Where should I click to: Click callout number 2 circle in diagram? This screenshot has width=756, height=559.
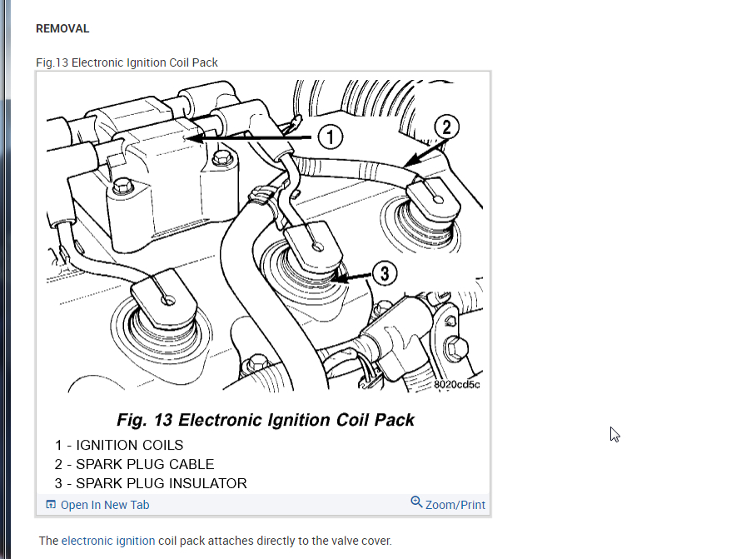click(x=447, y=127)
